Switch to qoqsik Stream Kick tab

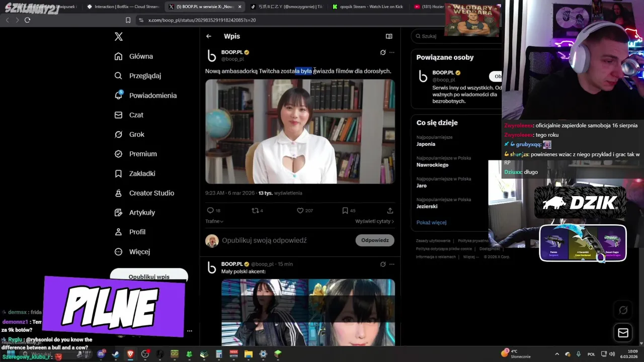click(x=368, y=7)
